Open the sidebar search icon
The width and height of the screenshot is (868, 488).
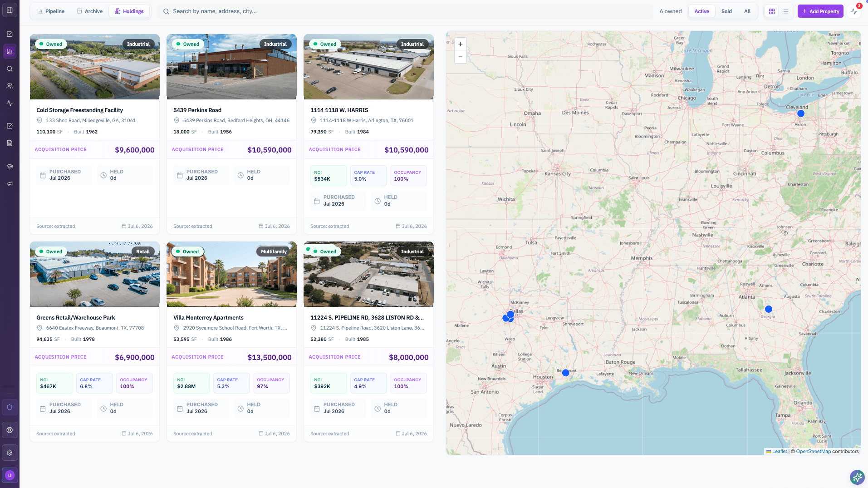[x=10, y=69]
